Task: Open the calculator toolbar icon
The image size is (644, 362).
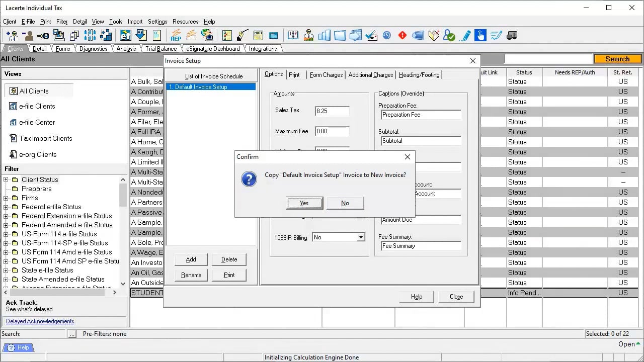Action: point(273,35)
